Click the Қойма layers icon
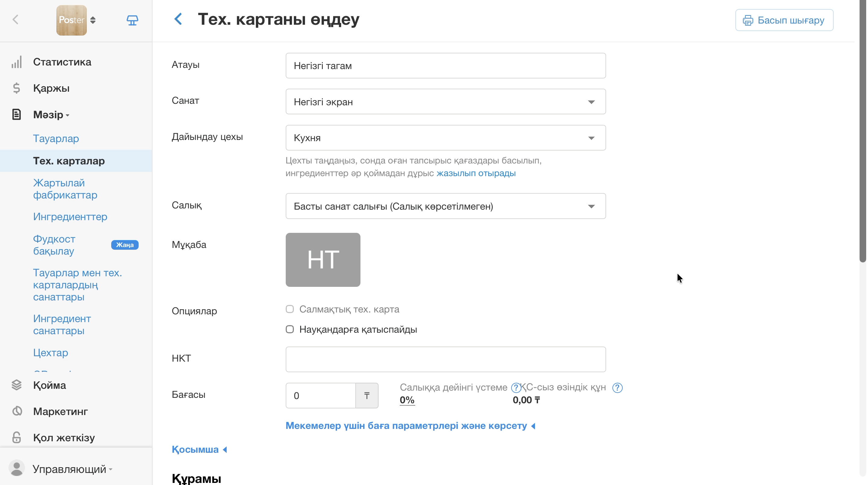 click(x=17, y=385)
